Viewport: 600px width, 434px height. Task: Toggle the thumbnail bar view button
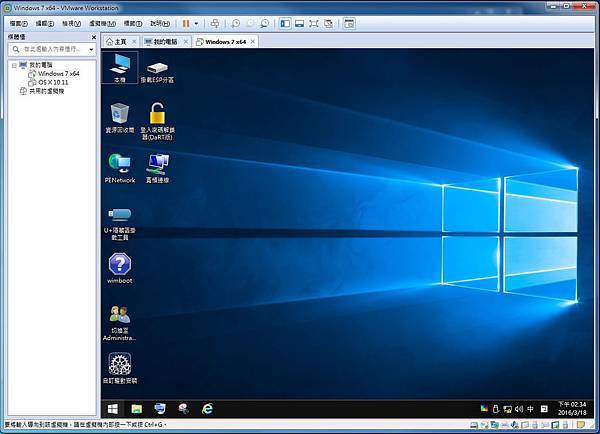point(300,24)
